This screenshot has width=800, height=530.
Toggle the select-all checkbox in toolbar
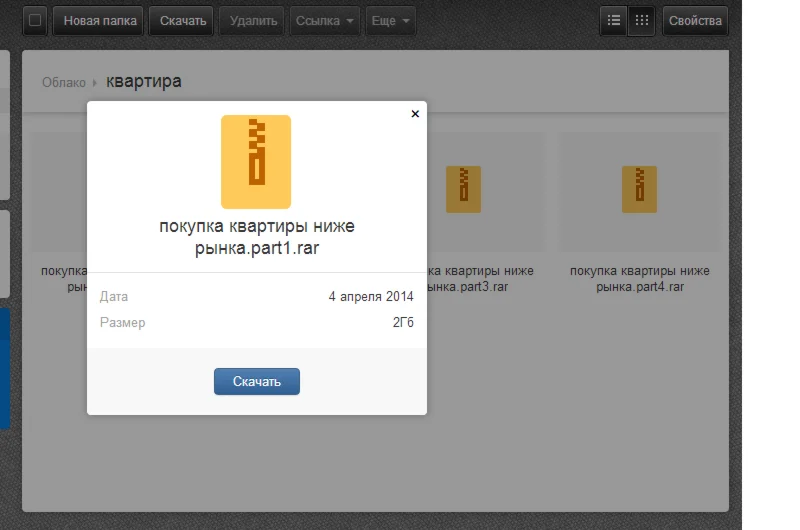tap(35, 21)
